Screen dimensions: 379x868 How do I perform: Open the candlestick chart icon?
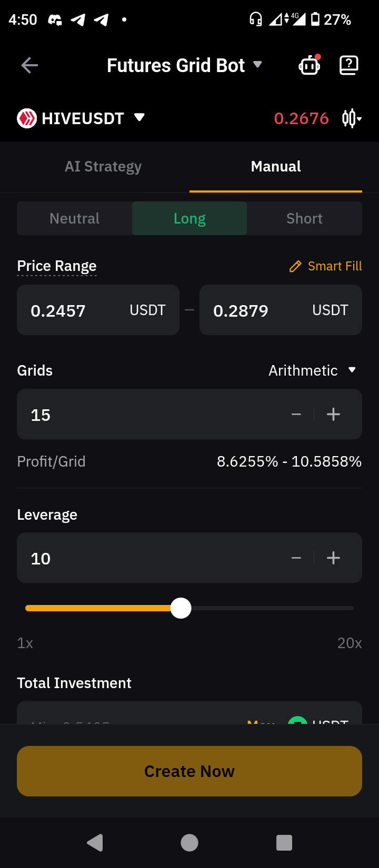[x=352, y=118]
